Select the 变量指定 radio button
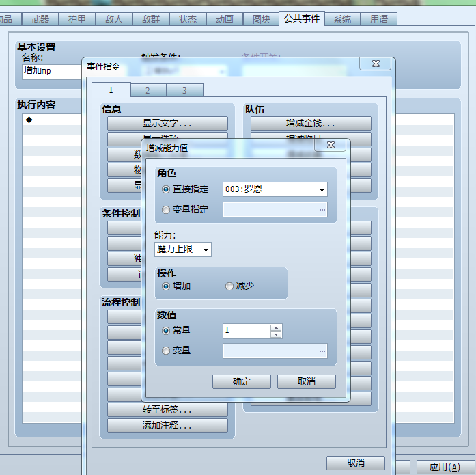This screenshot has width=476, height=475. click(x=166, y=210)
